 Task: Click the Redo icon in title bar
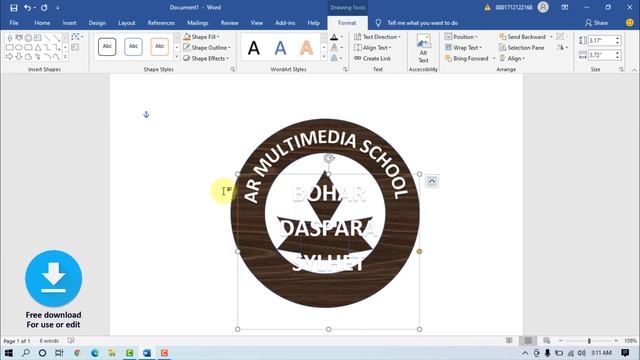[x=44, y=7]
